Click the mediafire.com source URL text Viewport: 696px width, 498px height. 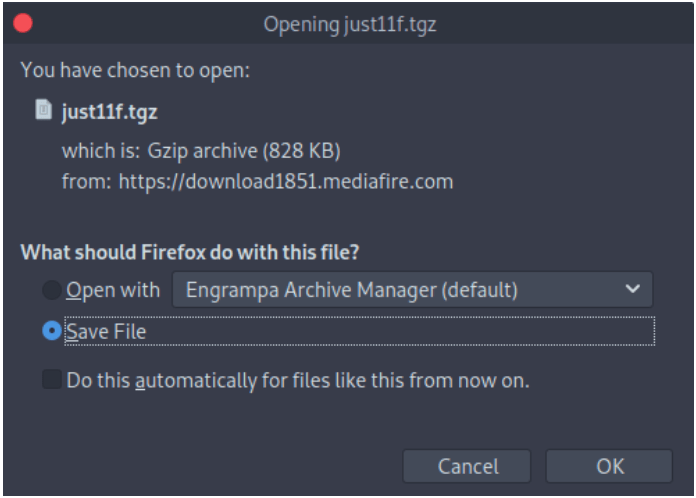coord(286,181)
